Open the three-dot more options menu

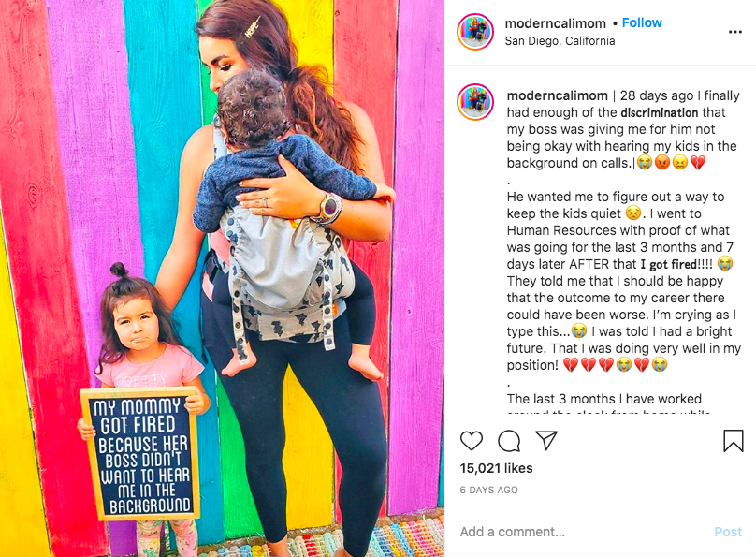click(734, 32)
